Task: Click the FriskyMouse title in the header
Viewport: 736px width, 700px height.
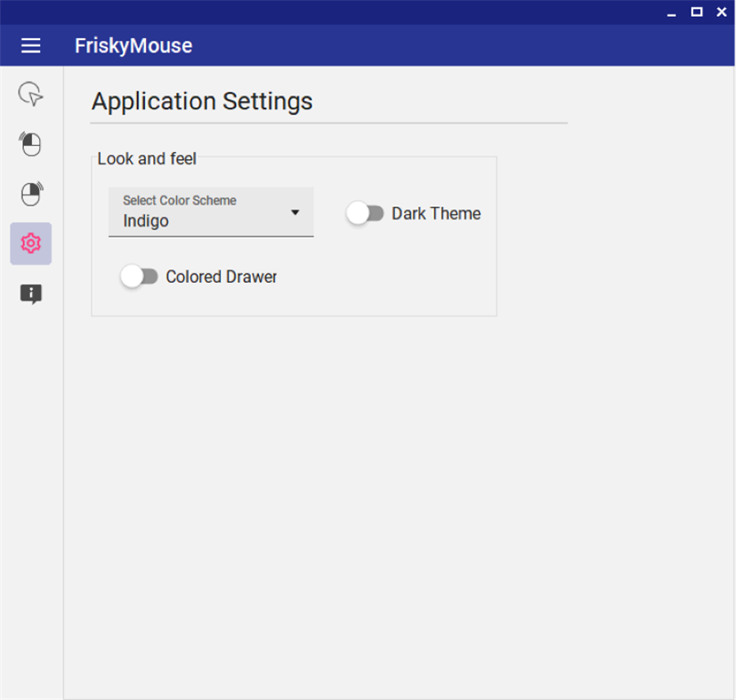Action: [x=133, y=45]
